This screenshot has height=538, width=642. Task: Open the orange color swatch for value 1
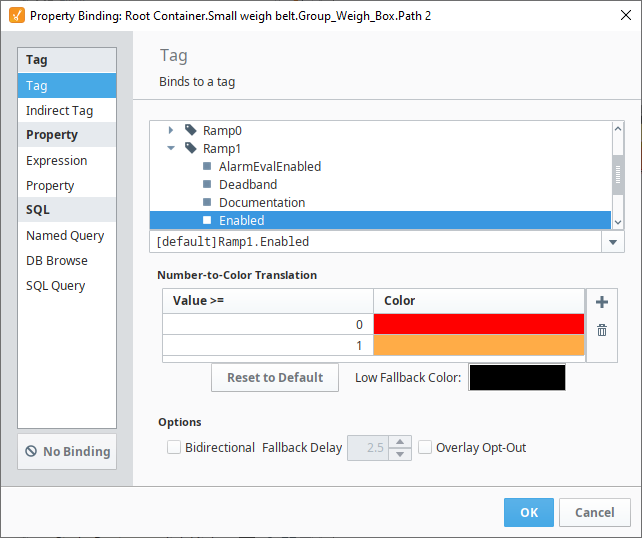point(479,345)
